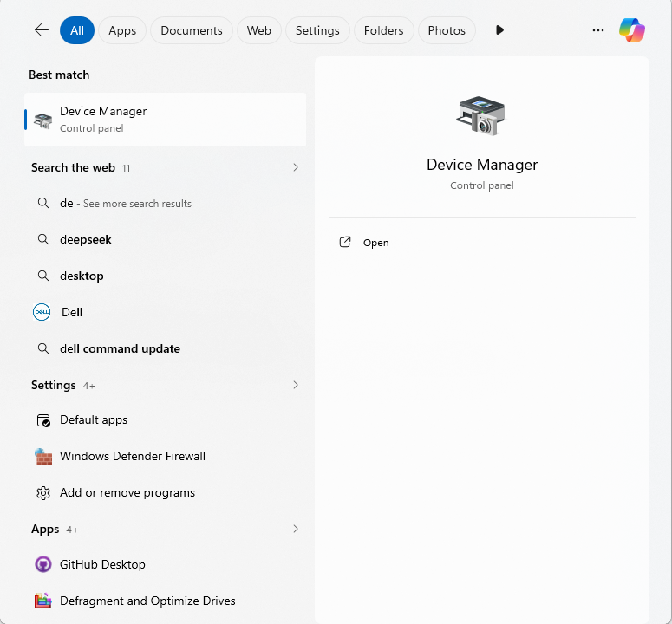The height and width of the screenshot is (624, 672).
Task: Click the back arrow in search header
Action: tap(42, 30)
